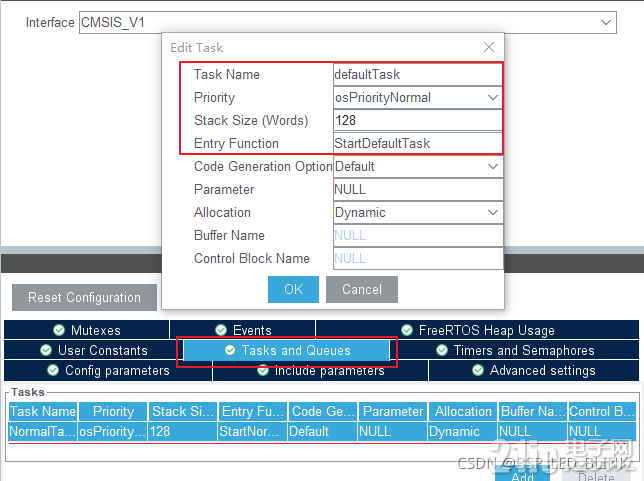This screenshot has width=644, height=481.
Task: Click the Buffer Name field
Action: coord(418,235)
